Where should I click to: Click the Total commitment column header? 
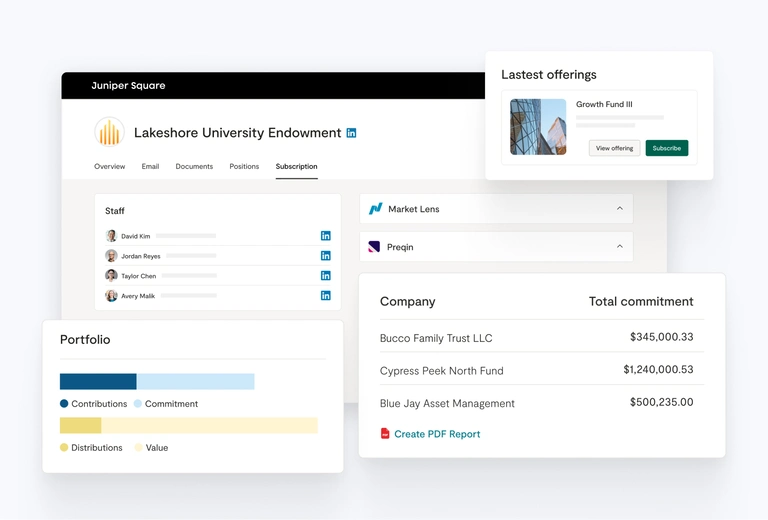pos(641,301)
